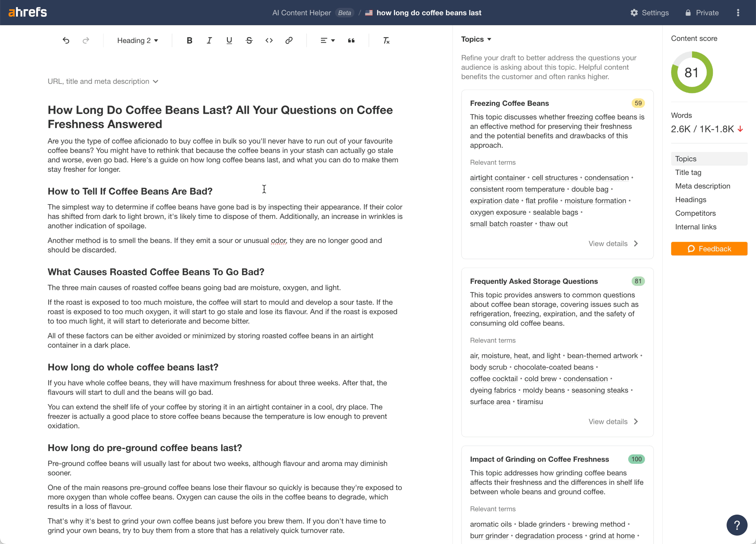Click the orange Feedback button
756x544 pixels.
coord(709,249)
